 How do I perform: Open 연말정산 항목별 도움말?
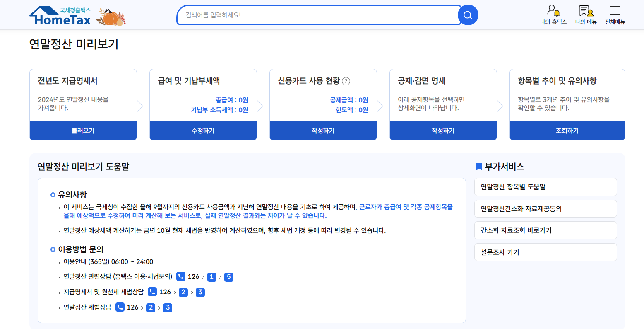[x=545, y=187]
